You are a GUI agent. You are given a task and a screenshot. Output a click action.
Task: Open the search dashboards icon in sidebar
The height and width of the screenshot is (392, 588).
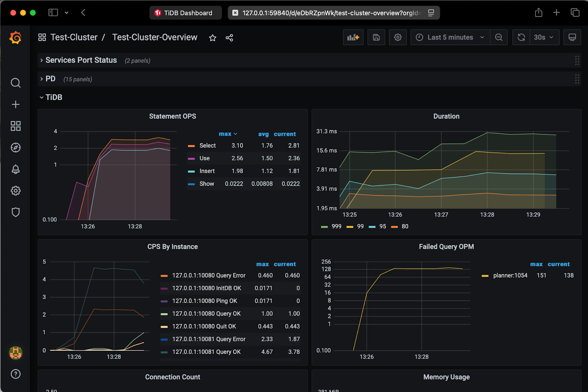pos(15,83)
